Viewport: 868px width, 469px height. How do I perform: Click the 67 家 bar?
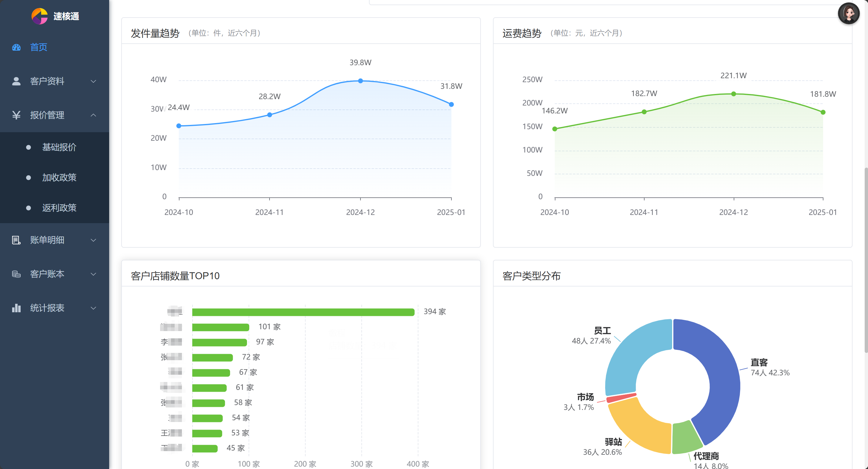coord(211,373)
